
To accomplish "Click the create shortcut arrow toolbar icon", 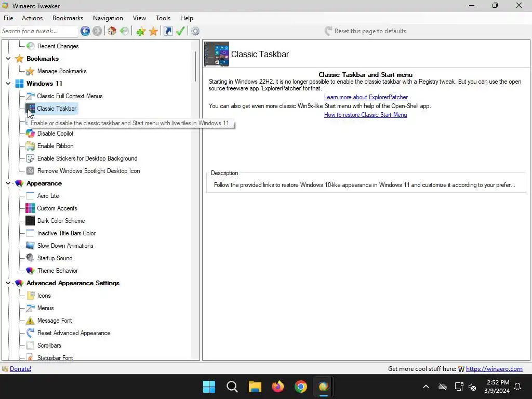I will click(168, 31).
